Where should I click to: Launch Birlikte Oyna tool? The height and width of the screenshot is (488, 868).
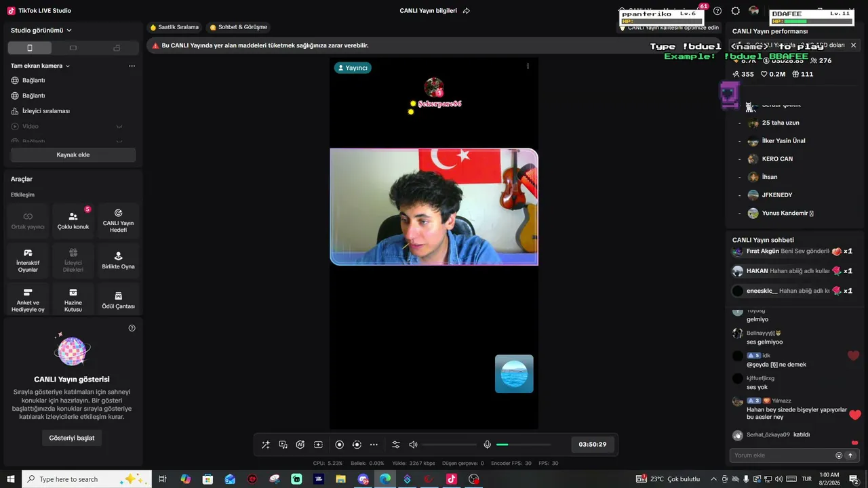[x=118, y=260]
